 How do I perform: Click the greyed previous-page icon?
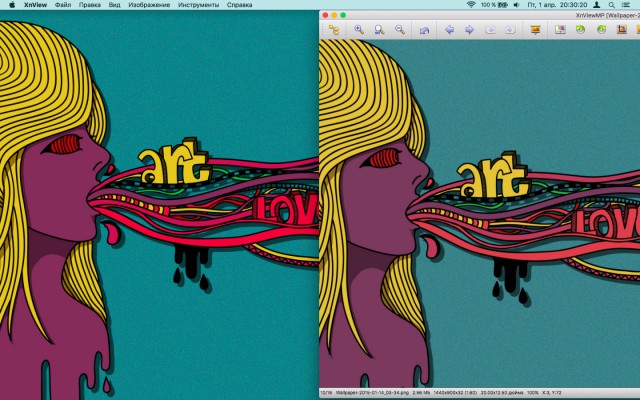pyautogui.click(x=490, y=30)
